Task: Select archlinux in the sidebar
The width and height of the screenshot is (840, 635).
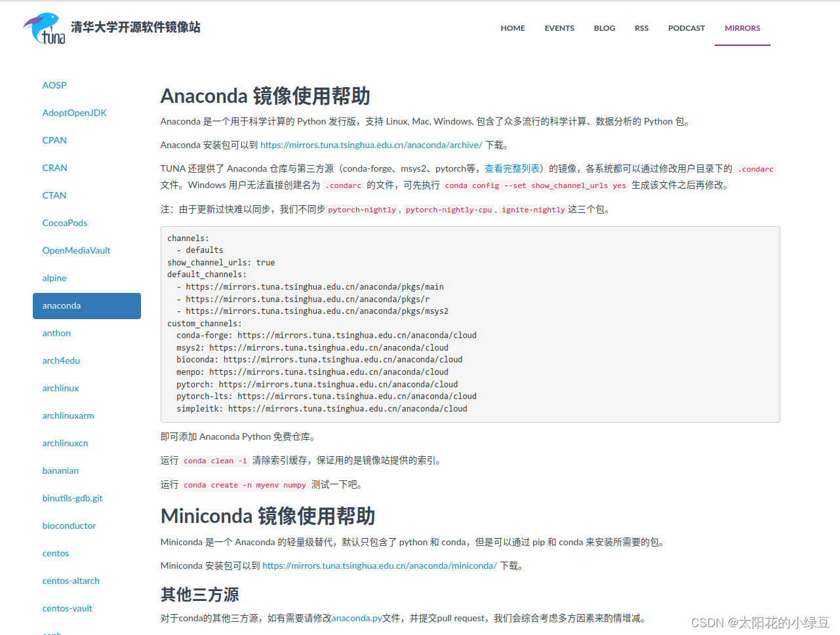Action: (x=60, y=388)
